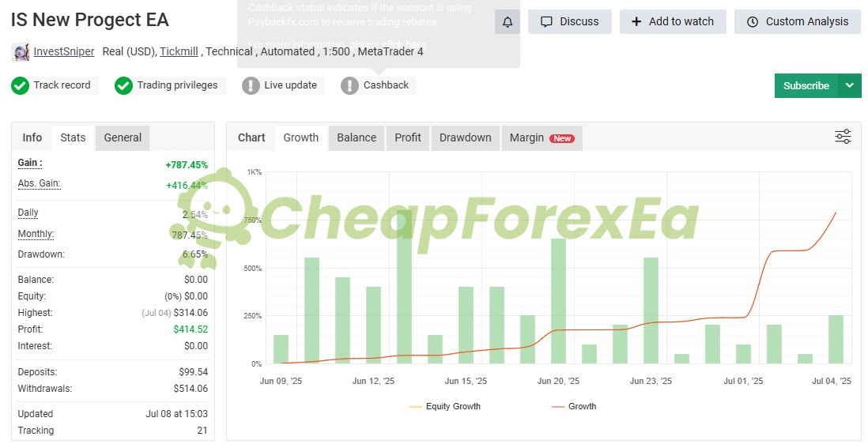Click the clock icon in Custom Analysis

[753, 22]
